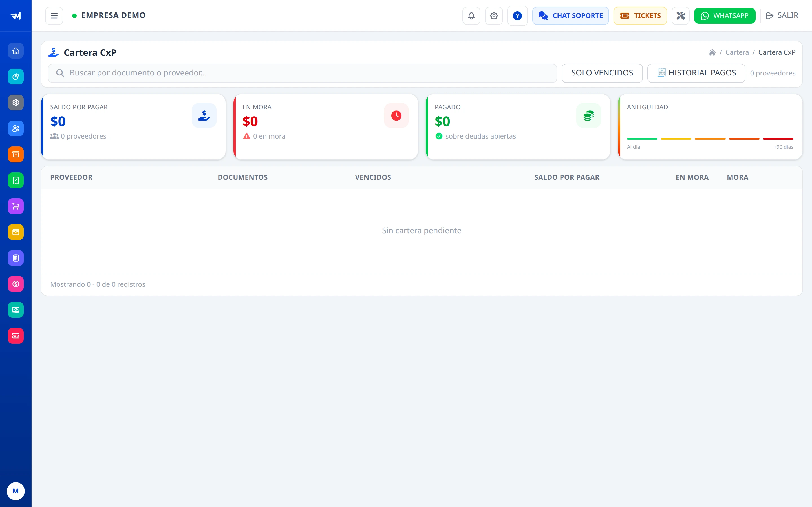Open the user avatar M menu

[x=16, y=491]
